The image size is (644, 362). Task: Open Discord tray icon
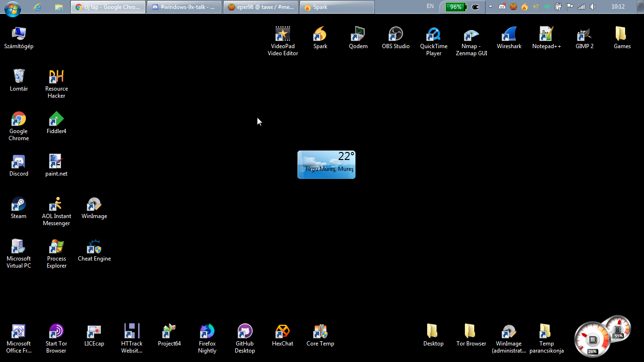pos(502,7)
